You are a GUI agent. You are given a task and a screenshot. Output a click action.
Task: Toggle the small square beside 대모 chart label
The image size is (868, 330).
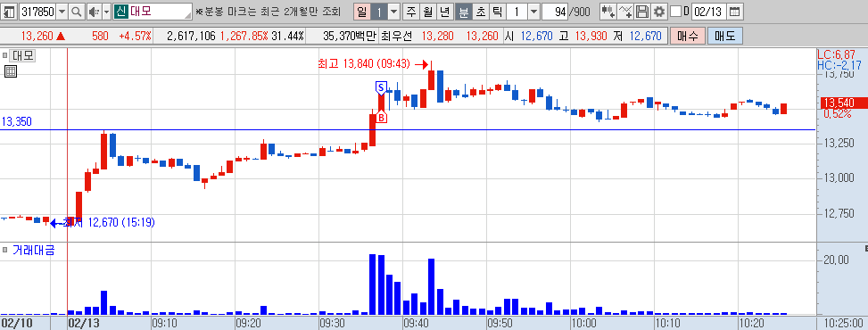(x=5, y=55)
